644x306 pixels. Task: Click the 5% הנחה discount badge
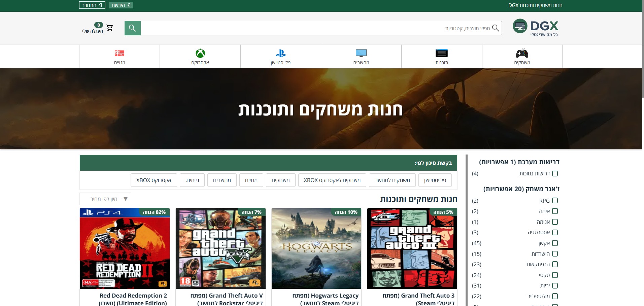click(x=443, y=212)
